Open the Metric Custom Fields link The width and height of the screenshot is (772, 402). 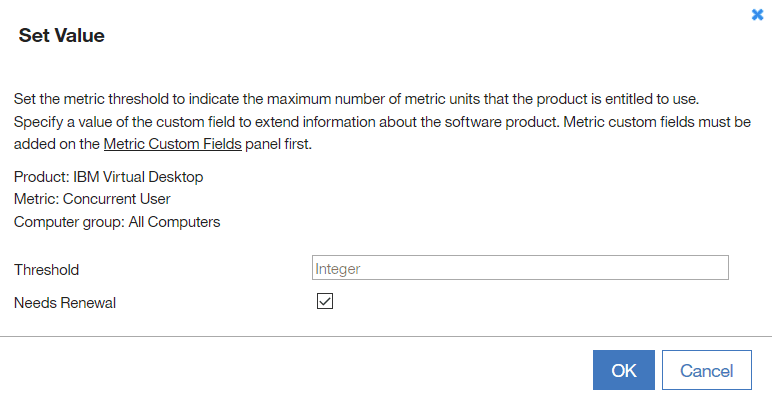(172, 144)
